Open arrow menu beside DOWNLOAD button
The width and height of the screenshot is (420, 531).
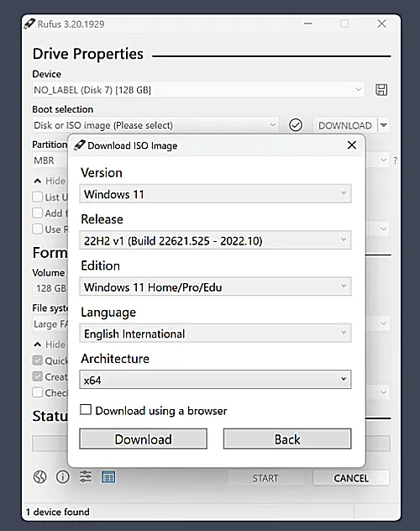tap(383, 125)
